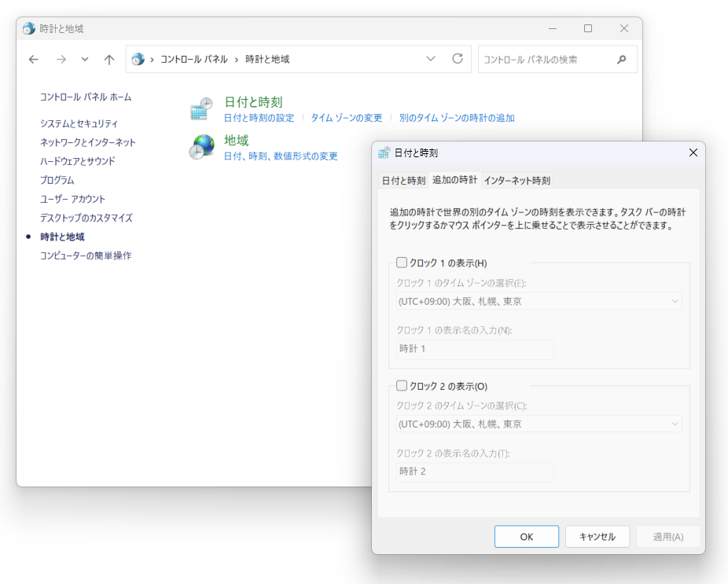728x584 pixels.
Task: Click the search magnifier icon
Action: (x=621, y=59)
